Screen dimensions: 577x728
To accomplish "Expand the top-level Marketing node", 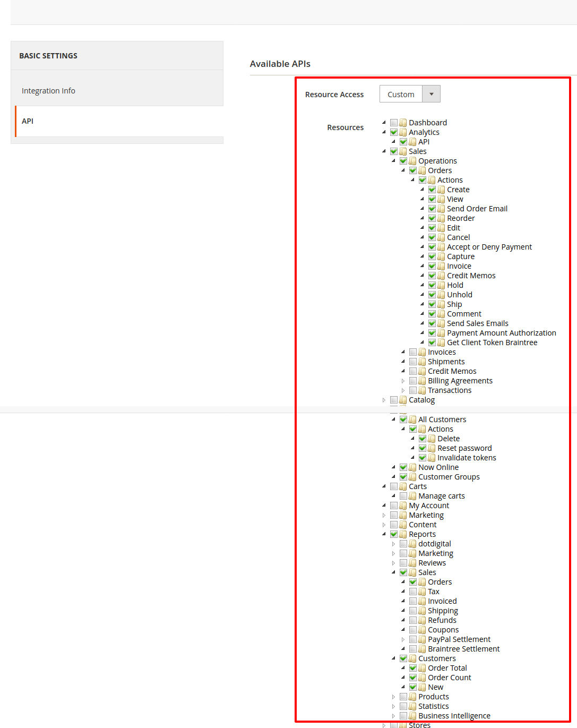I will coord(384,515).
